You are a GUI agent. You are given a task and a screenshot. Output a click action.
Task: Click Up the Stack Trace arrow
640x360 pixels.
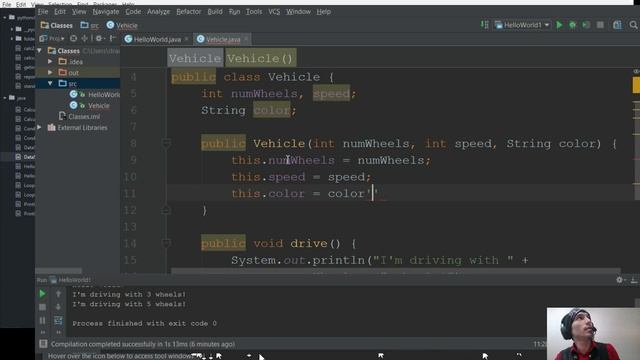tap(58, 294)
